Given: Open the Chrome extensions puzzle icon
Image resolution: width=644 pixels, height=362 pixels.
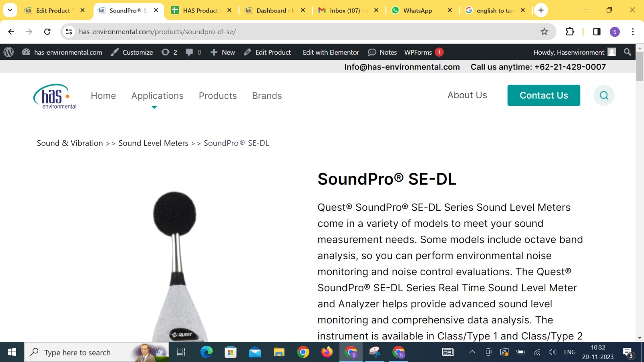Looking at the screenshot, I should pyautogui.click(x=570, y=31).
